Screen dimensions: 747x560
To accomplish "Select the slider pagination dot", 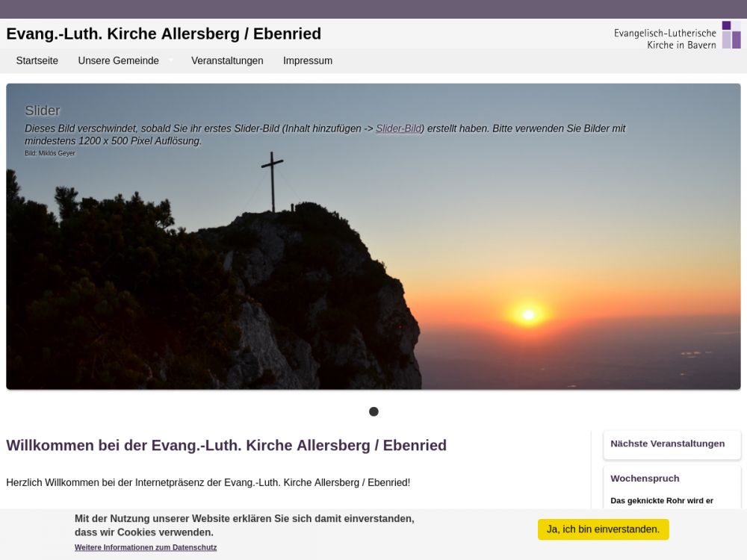I will 373,411.
